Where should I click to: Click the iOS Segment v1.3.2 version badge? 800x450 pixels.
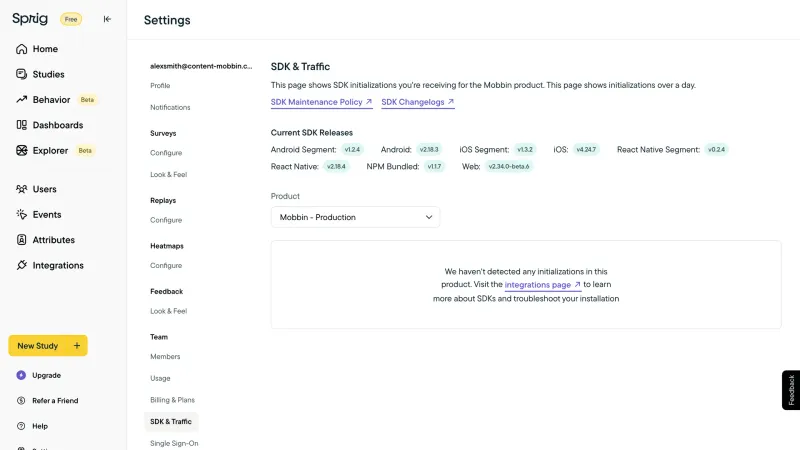point(524,149)
